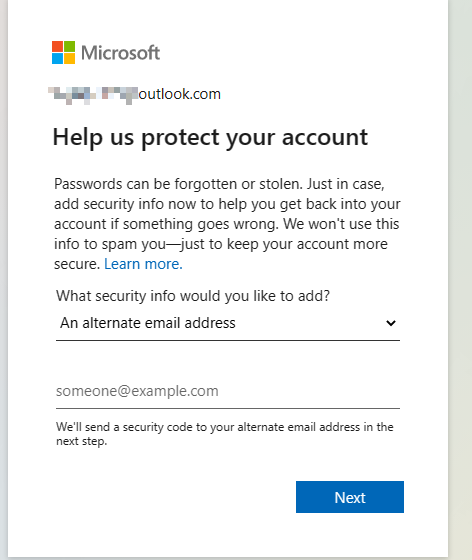The height and width of the screenshot is (560, 472).
Task: Click the 'Passwords can be forgotten' paragraph
Action: pos(227,224)
